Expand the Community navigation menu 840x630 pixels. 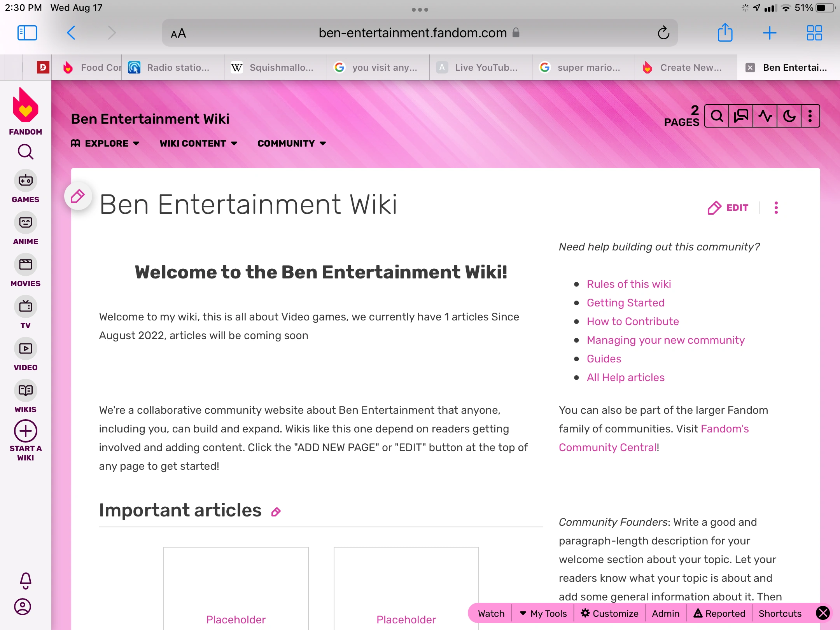[292, 143]
